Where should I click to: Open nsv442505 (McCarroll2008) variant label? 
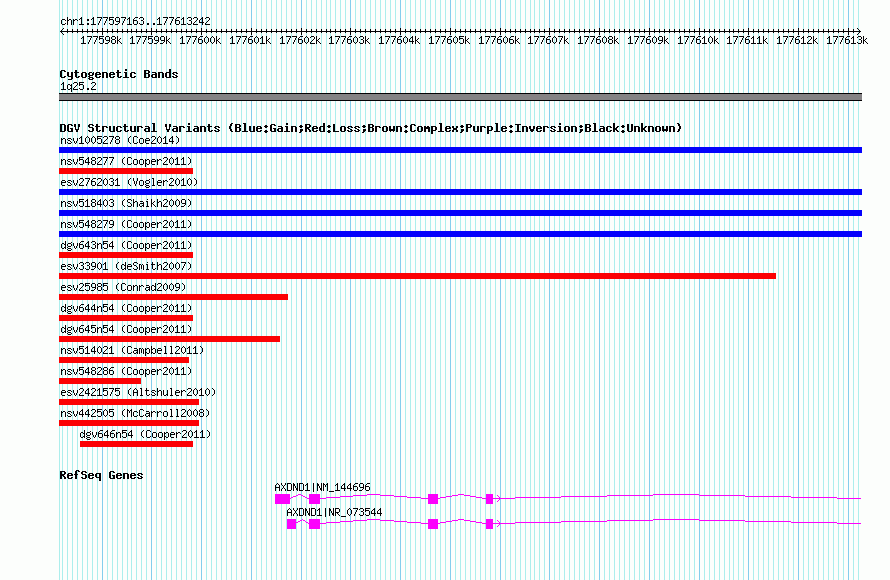point(135,413)
